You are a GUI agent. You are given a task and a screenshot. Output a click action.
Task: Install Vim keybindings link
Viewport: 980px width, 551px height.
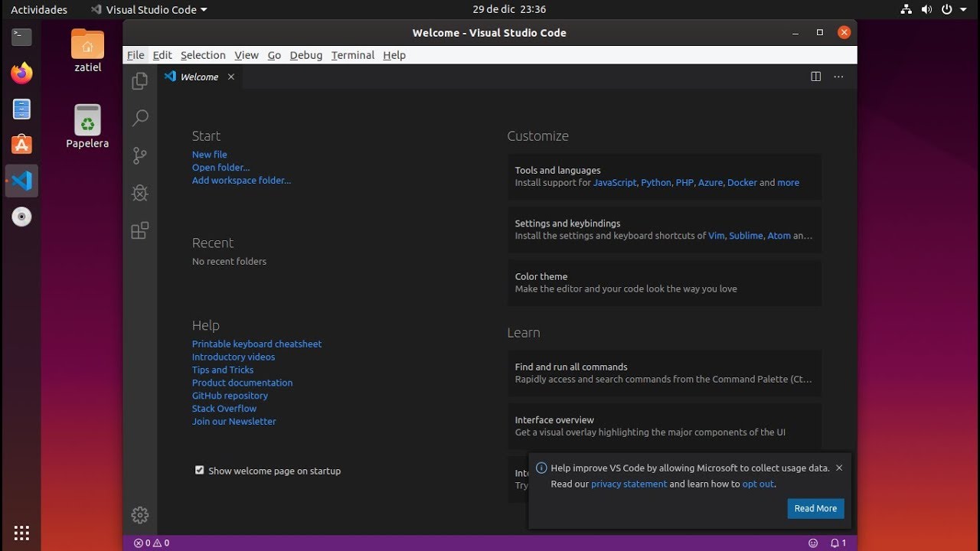click(x=716, y=236)
